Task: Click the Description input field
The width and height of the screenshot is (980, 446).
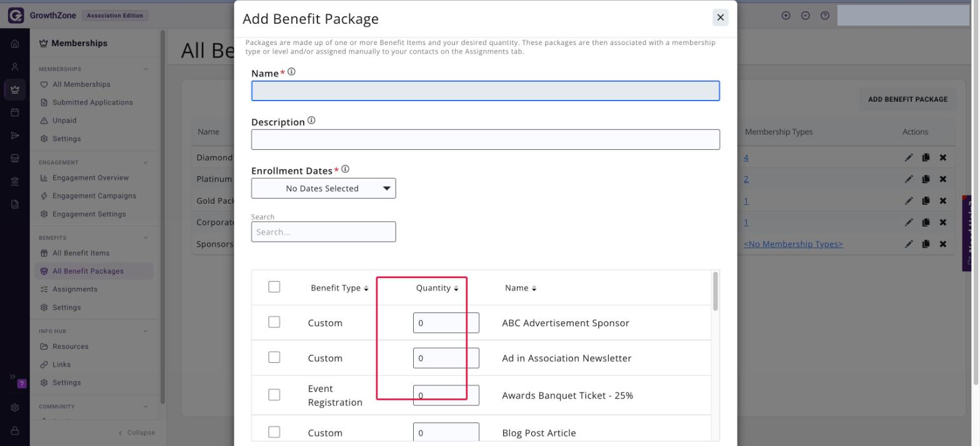Action: point(486,139)
